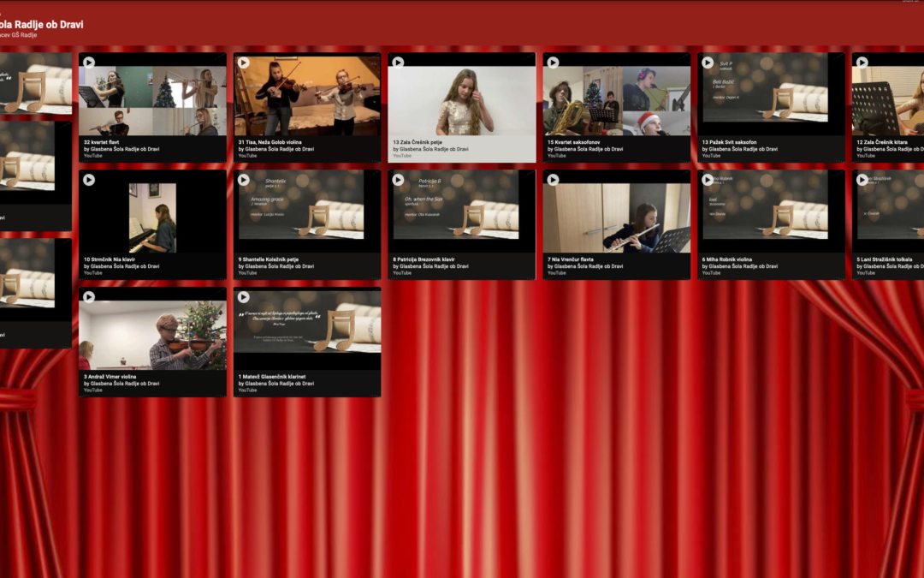Play the 9 Shantelle Koležnik petje video
Screen dimensions: 924x578
243,180
